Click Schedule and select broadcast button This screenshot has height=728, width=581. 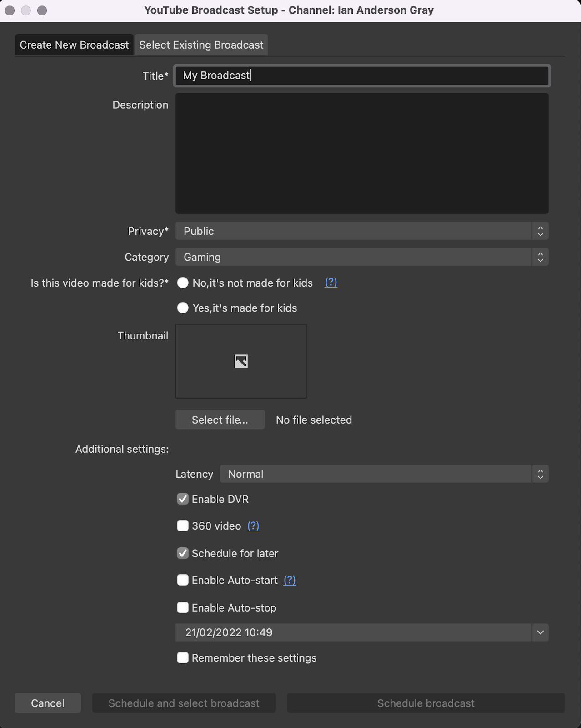(184, 703)
